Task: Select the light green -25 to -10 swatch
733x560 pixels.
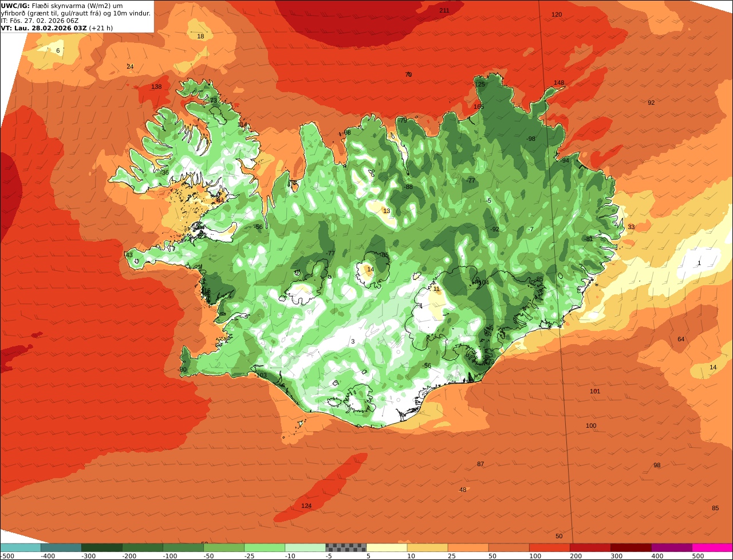Action: tap(265, 547)
